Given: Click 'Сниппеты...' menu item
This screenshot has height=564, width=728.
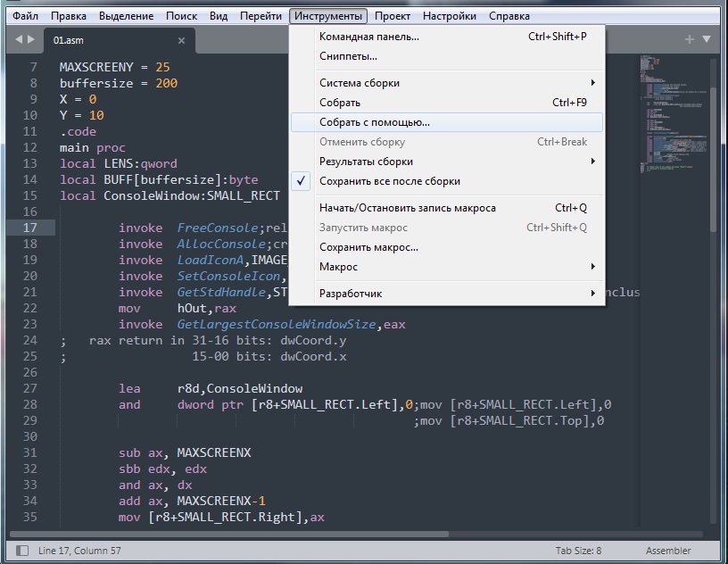Looking at the screenshot, I should click(x=348, y=56).
